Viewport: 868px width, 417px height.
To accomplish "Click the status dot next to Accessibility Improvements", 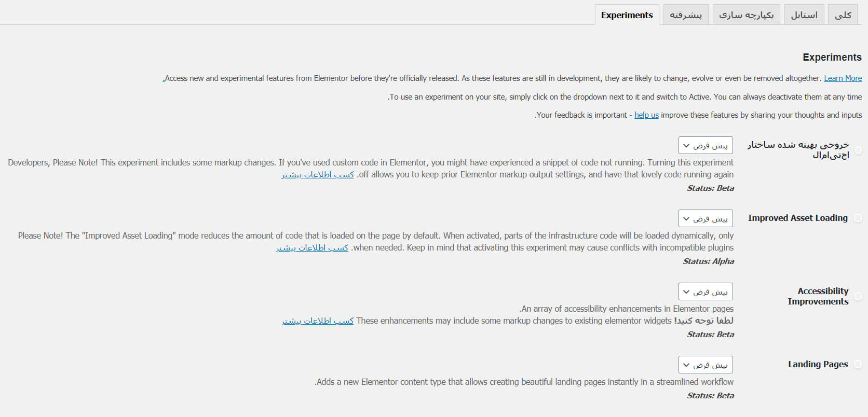I will [858, 296].
